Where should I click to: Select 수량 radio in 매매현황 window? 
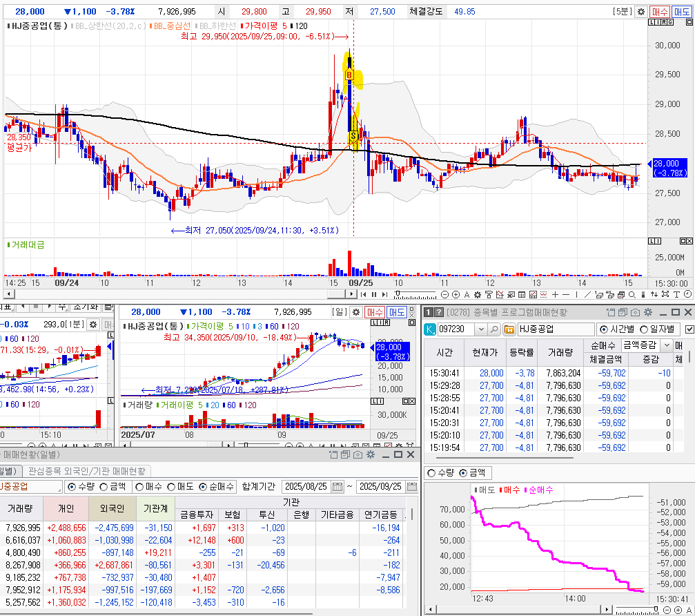pos(71,487)
